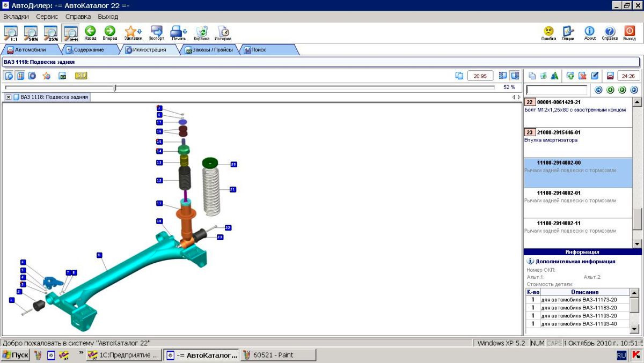The width and height of the screenshot is (644, 363).
Task: Set illustration zoom to 50%
Action: tap(31, 33)
